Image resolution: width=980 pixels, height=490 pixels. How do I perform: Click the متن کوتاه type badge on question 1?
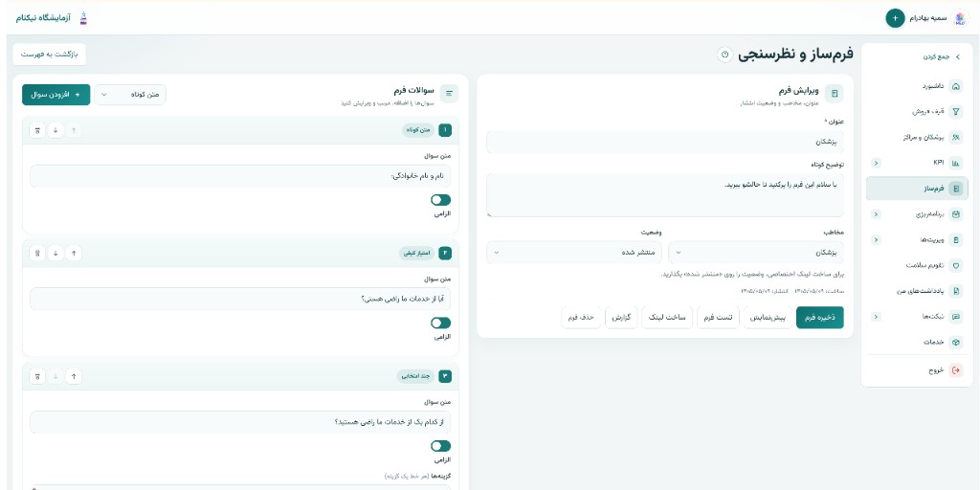click(418, 130)
